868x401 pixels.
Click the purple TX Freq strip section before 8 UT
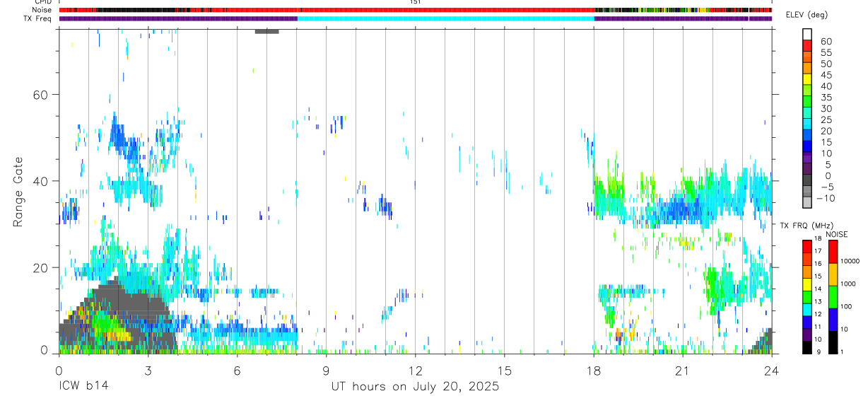coord(178,18)
